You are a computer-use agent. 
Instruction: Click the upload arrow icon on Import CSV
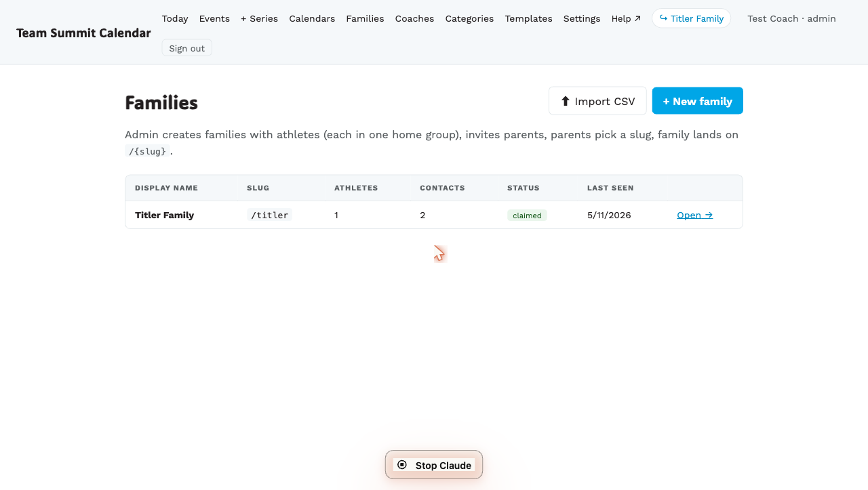[x=565, y=101]
